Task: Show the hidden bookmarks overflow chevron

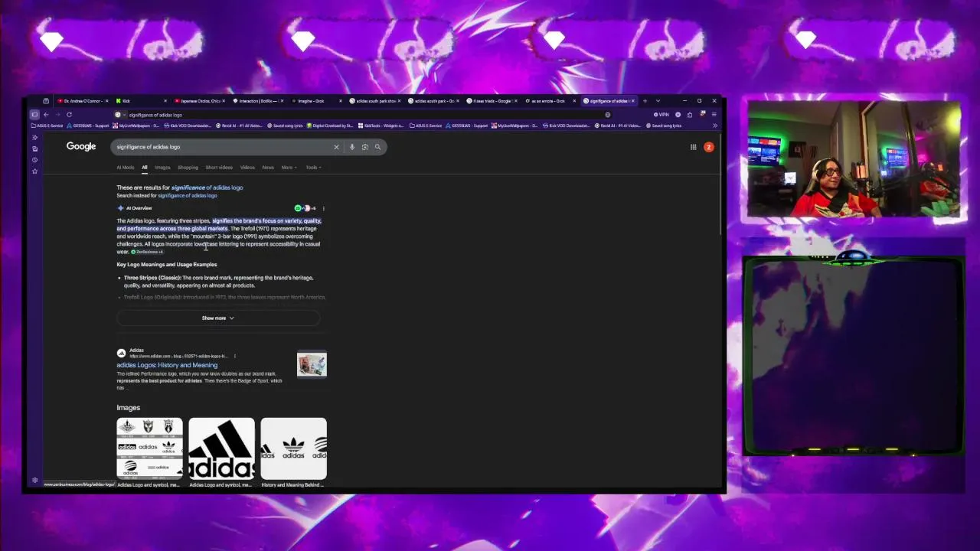Action: click(715, 126)
